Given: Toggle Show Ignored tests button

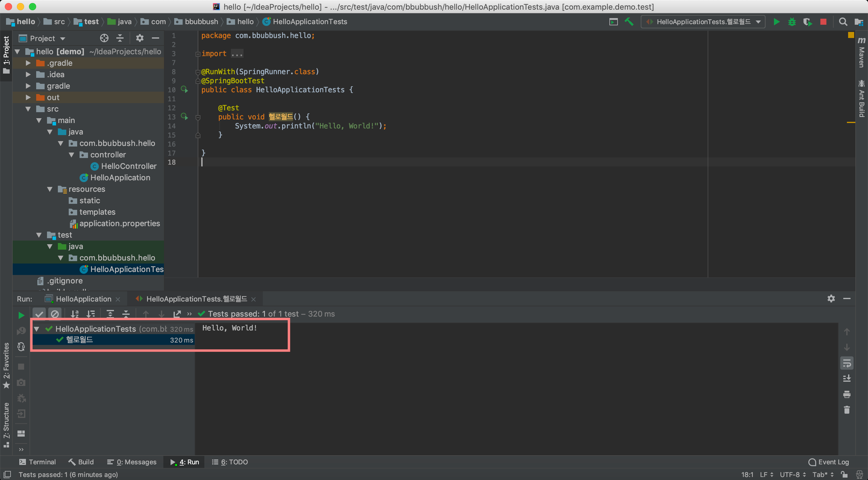Looking at the screenshot, I should [x=55, y=314].
